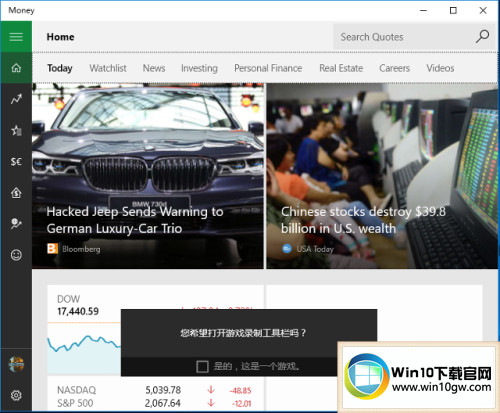500x413 pixels.
Task: Click the USA Today source name
Action: click(315, 249)
